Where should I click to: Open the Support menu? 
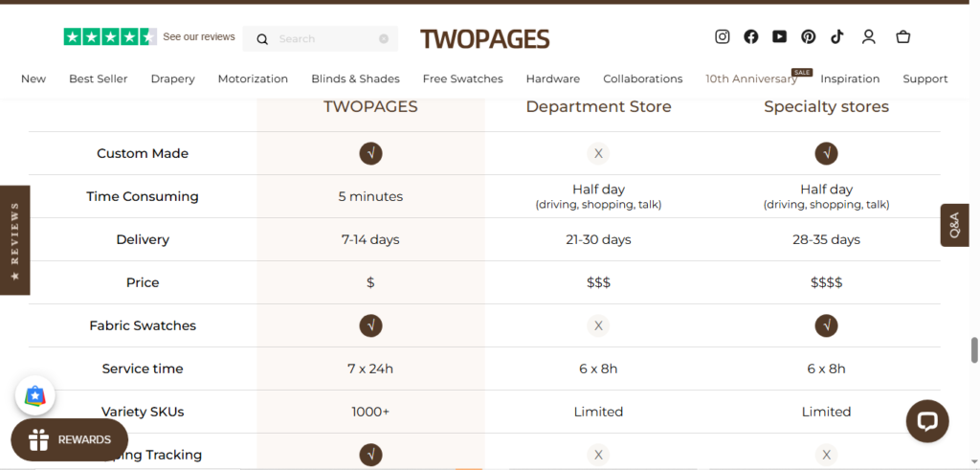[x=925, y=78]
